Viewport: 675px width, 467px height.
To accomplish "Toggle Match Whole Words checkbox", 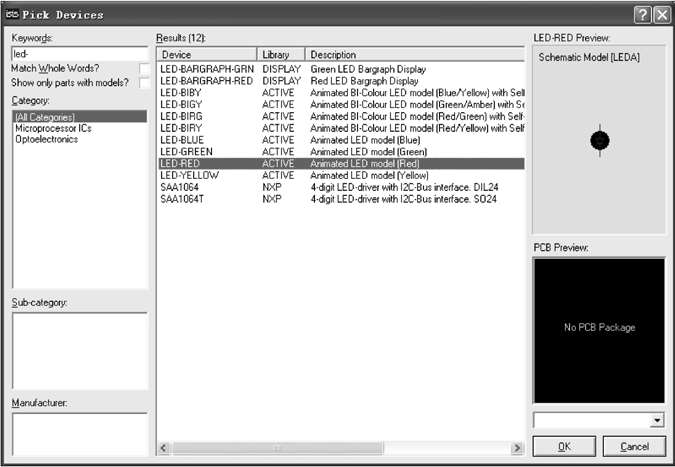I will tap(145, 68).
